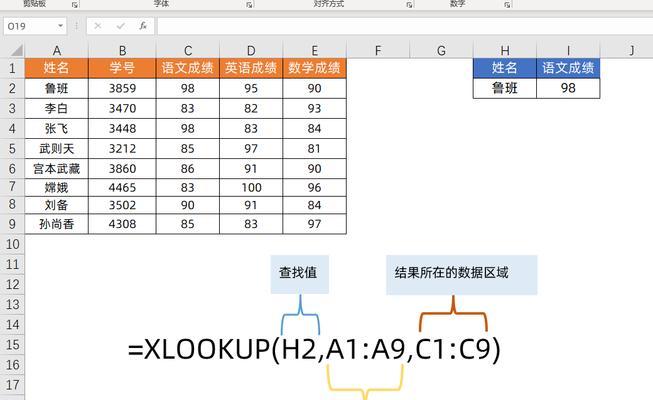Select column G header
Screen dimensions: 653x400
pyautogui.click(x=441, y=50)
